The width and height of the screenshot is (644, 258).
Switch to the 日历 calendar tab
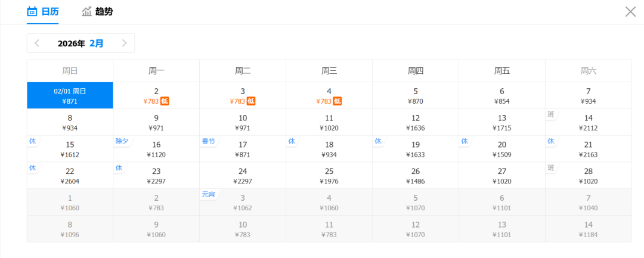pos(42,11)
